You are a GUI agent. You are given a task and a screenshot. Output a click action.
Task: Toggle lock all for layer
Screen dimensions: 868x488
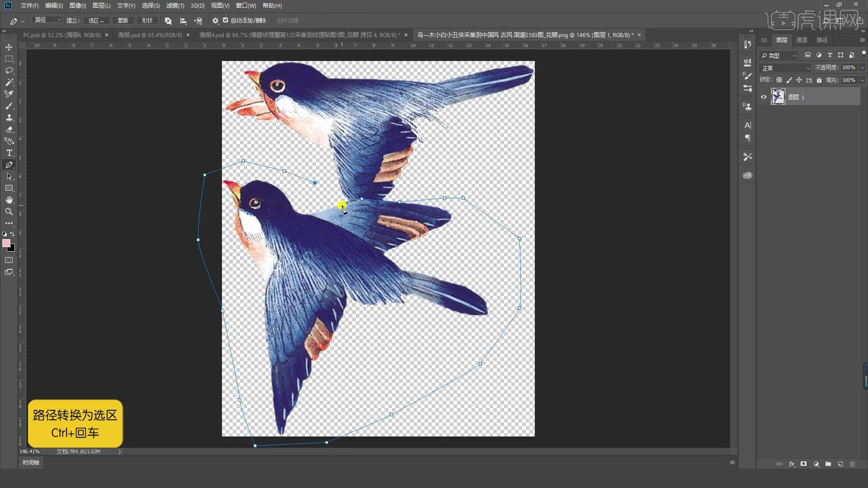819,80
